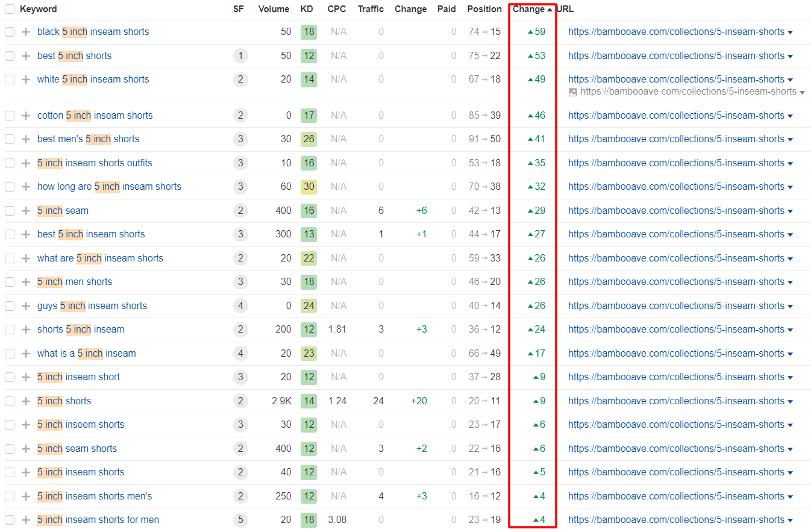Tick the checkbox for 'cotton 5 inch inseam shorts'
The height and width of the screenshot is (532, 811).
10,116
